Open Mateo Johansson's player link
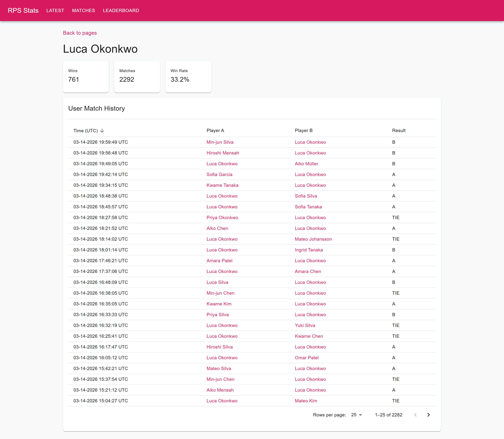The image size is (504, 439). tap(313, 239)
